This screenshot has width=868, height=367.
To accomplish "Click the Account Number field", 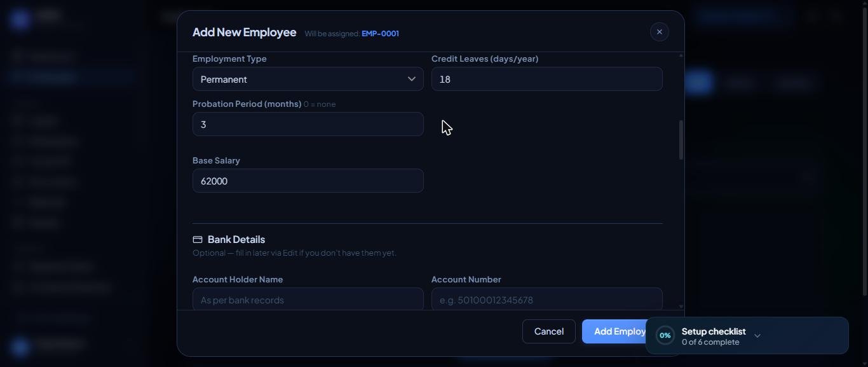I will (547, 300).
